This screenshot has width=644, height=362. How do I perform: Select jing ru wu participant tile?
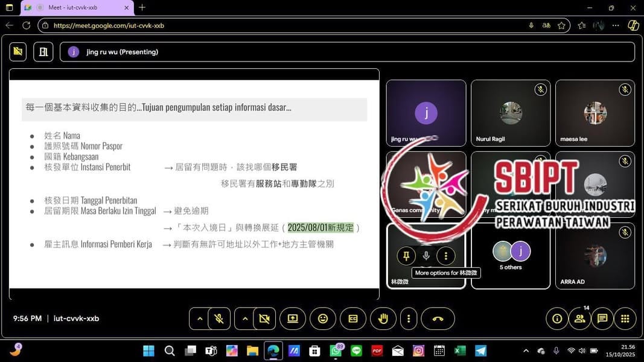(426, 113)
